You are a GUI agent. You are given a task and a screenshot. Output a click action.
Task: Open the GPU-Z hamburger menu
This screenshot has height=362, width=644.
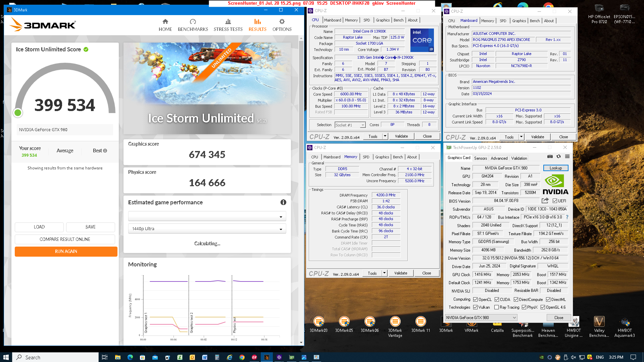567,156
